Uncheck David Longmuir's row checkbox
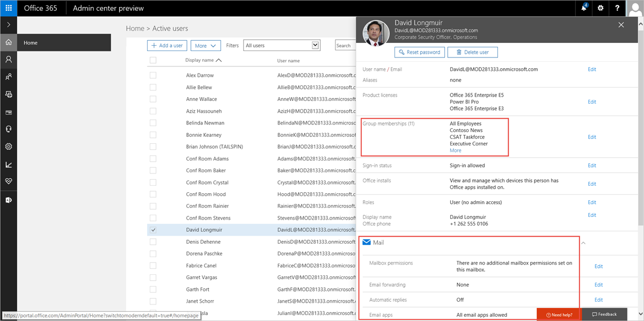The height and width of the screenshot is (321, 644). (153, 230)
